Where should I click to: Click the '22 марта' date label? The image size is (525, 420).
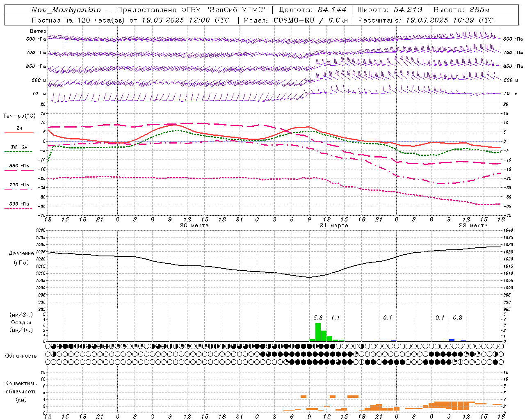(473, 226)
